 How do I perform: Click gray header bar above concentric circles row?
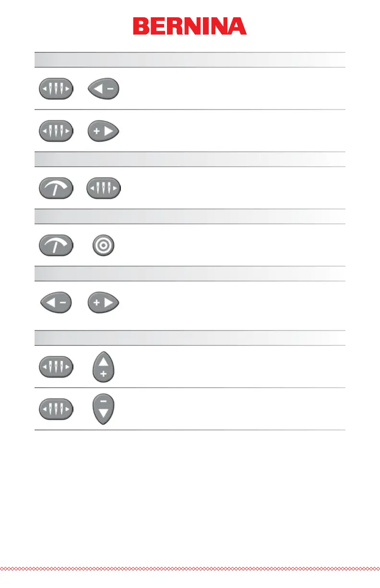tap(190, 216)
